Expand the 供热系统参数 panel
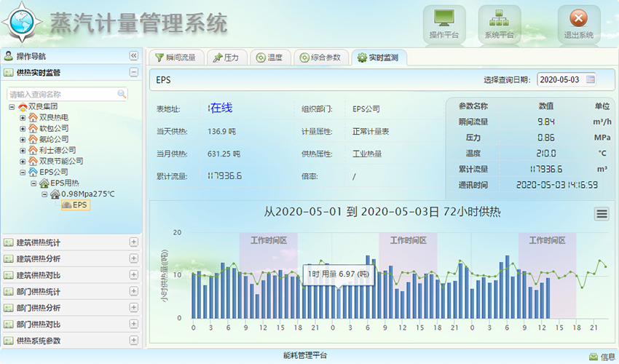The height and width of the screenshot is (364, 619). [133, 341]
